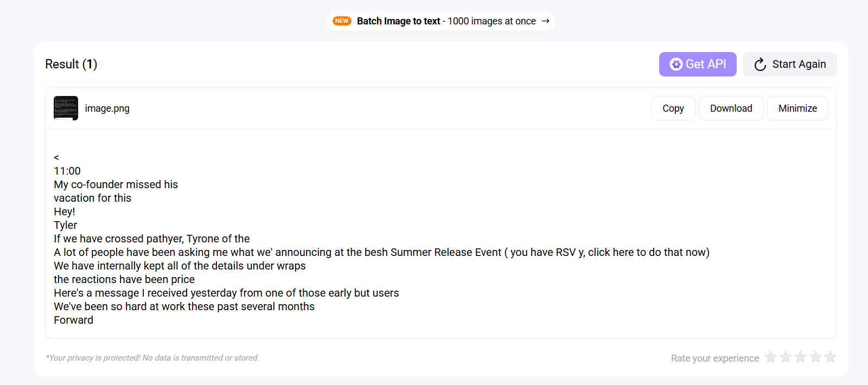Image resolution: width=868 pixels, height=385 pixels.
Task: Click the line 'vacation for this'
Action: 92,198
